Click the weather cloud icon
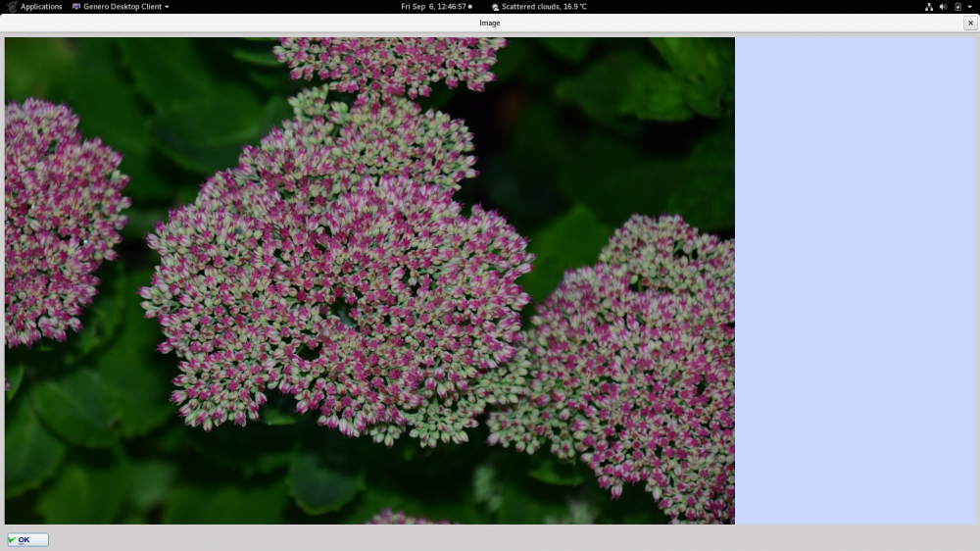 point(495,7)
